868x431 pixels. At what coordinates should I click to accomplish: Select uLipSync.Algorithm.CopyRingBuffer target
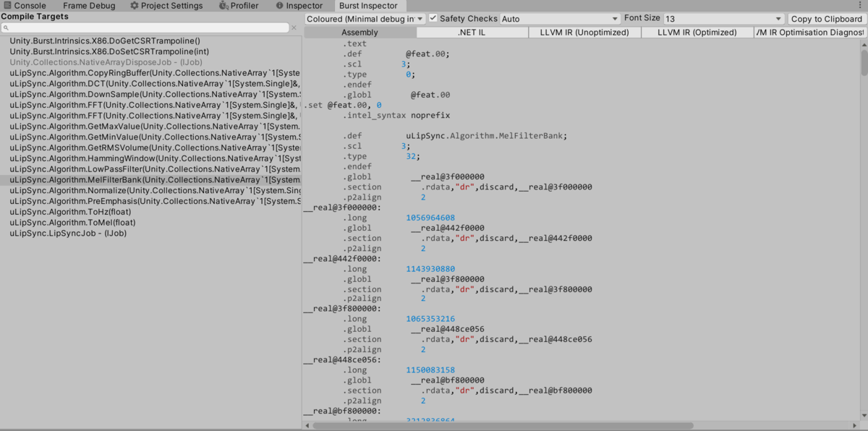click(150, 73)
